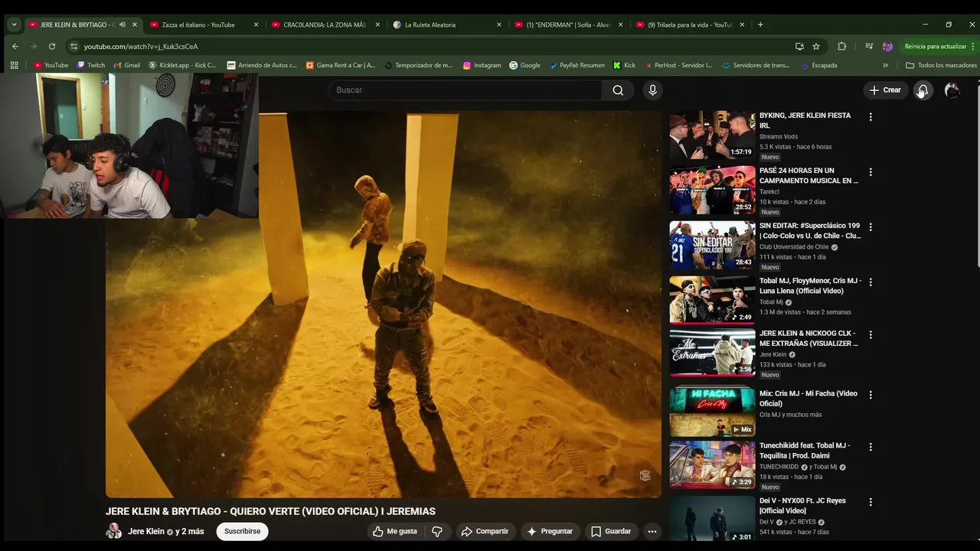The width and height of the screenshot is (980, 551).
Task: Click Guardar button
Action: pyautogui.click(x=611, y=531)
